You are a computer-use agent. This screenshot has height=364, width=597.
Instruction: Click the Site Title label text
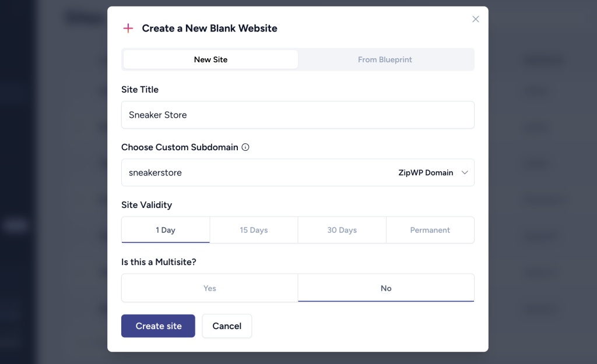pos(140,90)
